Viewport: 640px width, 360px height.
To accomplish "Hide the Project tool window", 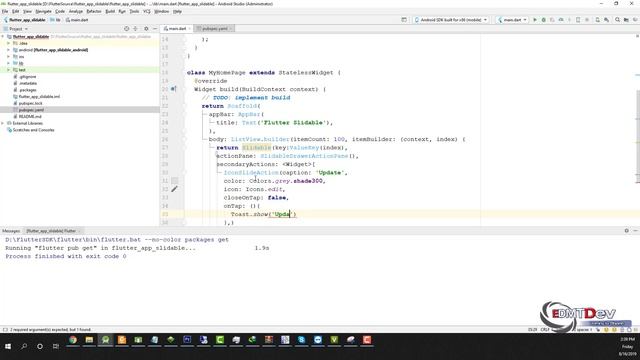I will click(x=155, y=29).
